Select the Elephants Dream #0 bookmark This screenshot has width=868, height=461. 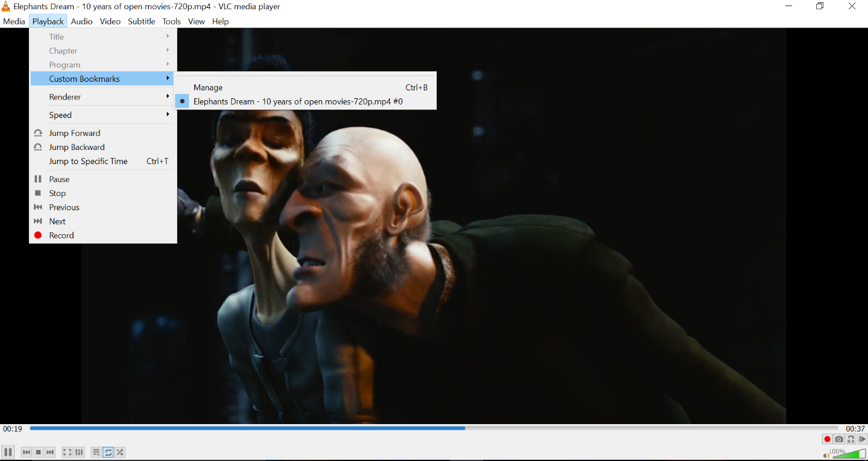tap(306, 101)
